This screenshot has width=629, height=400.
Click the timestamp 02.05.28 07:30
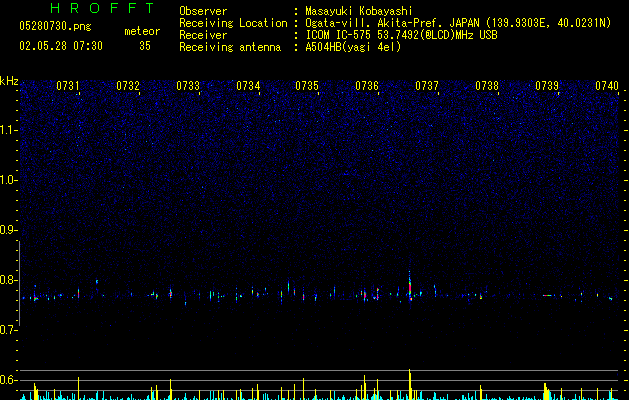61,46
